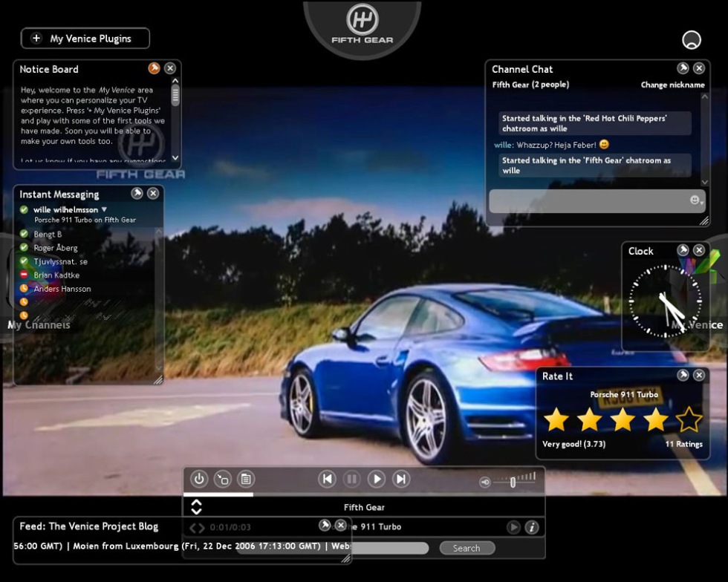The width and height of the screenshot is (728, 582).
Task: Select contact Brian Kadtke
Action: (x=56, y=275)
